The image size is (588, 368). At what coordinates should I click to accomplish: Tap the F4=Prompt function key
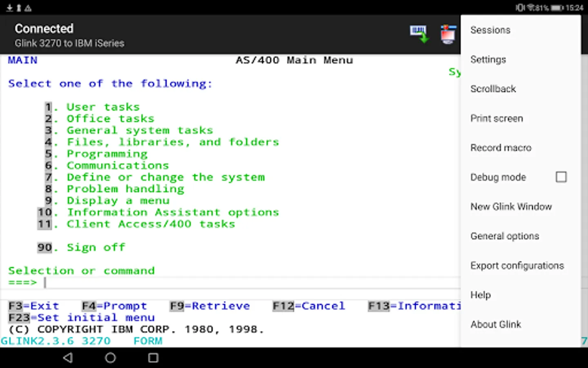point(114,306)
